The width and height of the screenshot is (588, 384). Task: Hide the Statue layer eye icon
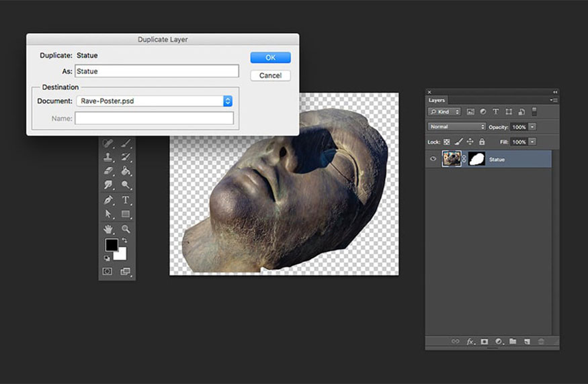[x=433, y=159]
